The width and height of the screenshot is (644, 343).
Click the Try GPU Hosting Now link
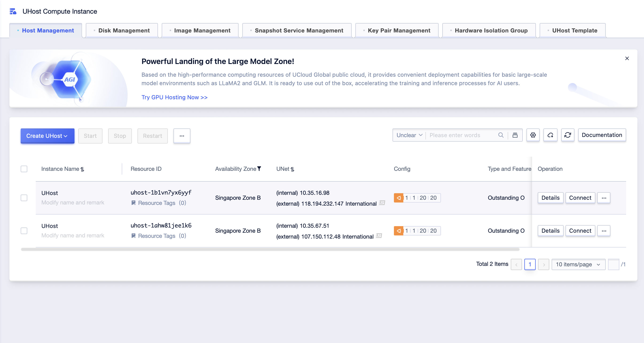pyautogui.click(x=174, y=97)
